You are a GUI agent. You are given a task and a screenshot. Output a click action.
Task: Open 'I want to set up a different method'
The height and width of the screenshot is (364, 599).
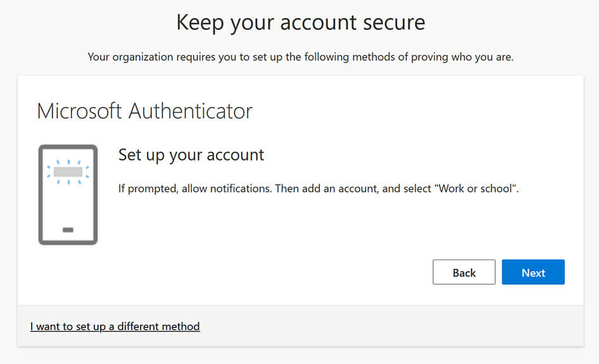[115, 327]
